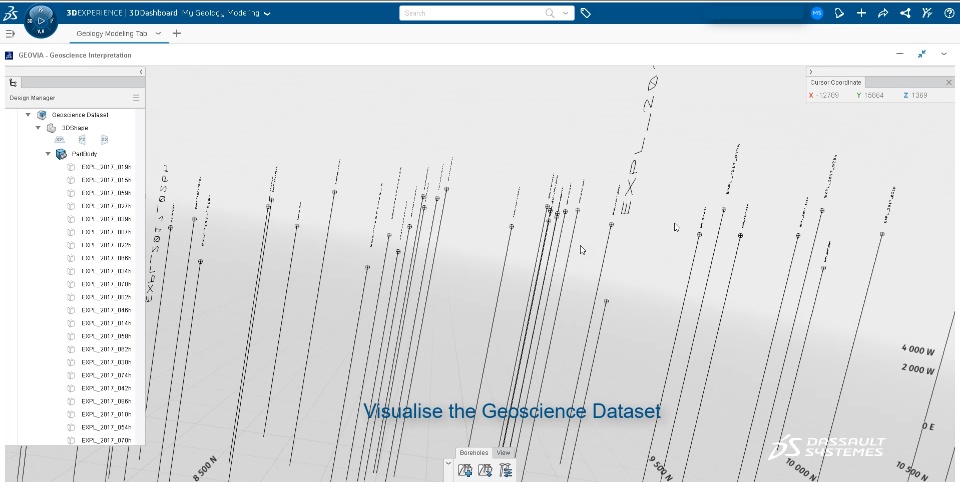
Task: Open the Design Manager hamburger menu
Action: click(136, 97)
